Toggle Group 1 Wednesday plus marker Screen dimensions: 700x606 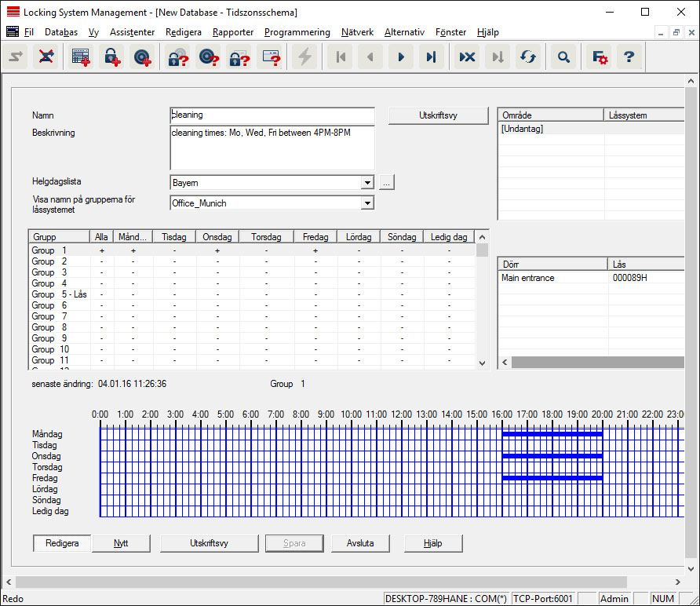217,250
